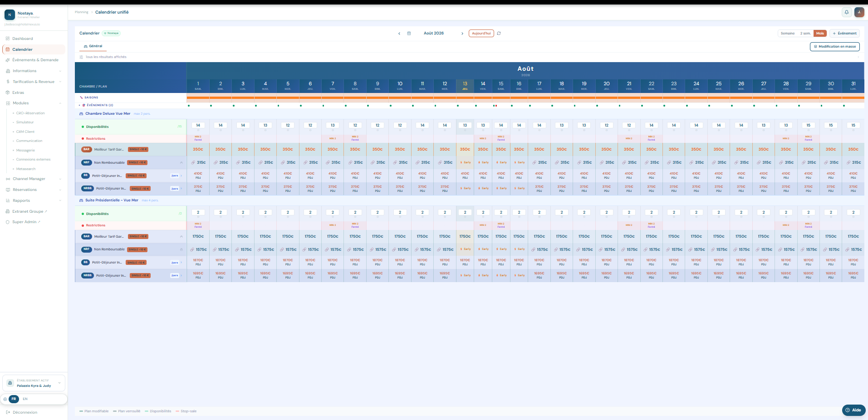The width and height of the screenshot is (868, 420).
Task: Expand the Rapports section
Action: pyautogui.click(x=34, y=200)
